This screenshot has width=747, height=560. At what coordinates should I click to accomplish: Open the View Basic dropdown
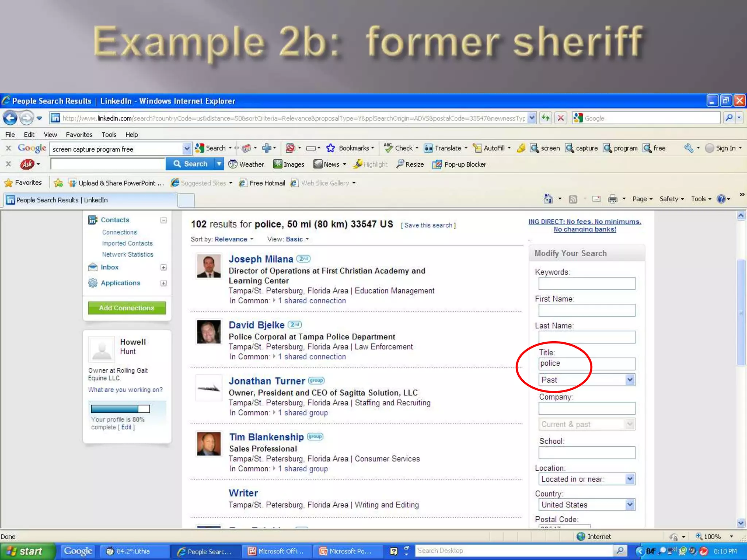(297, 239)
